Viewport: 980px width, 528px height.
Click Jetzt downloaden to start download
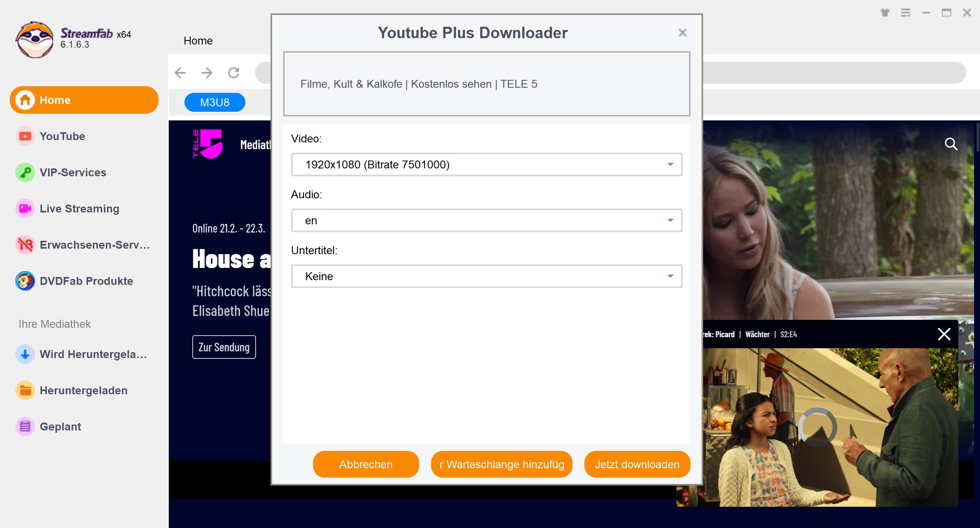click(x=637, y=464)
